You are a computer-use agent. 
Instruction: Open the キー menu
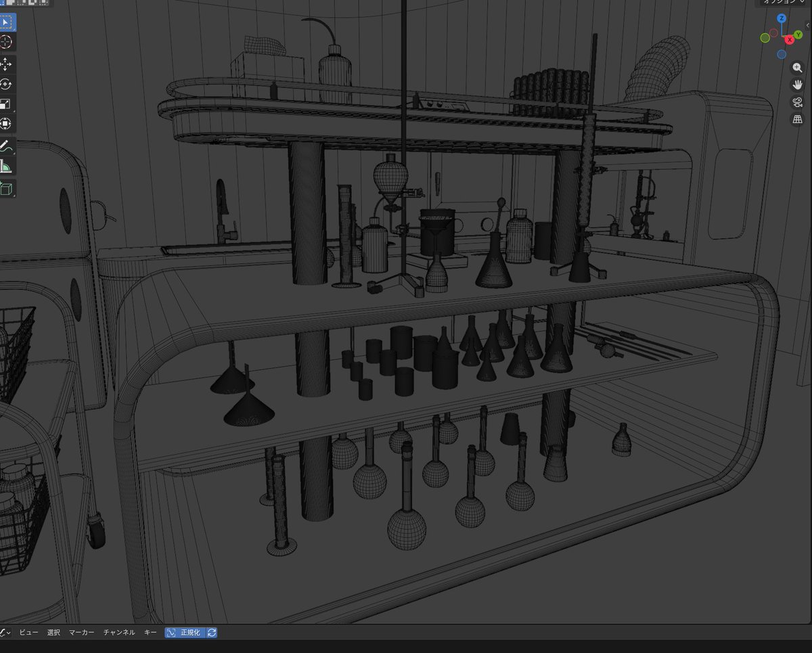[150, 632]
